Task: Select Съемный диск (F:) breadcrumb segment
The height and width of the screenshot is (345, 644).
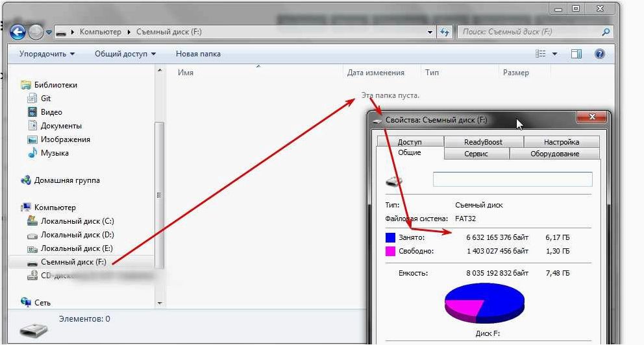Action: (169, 32)
